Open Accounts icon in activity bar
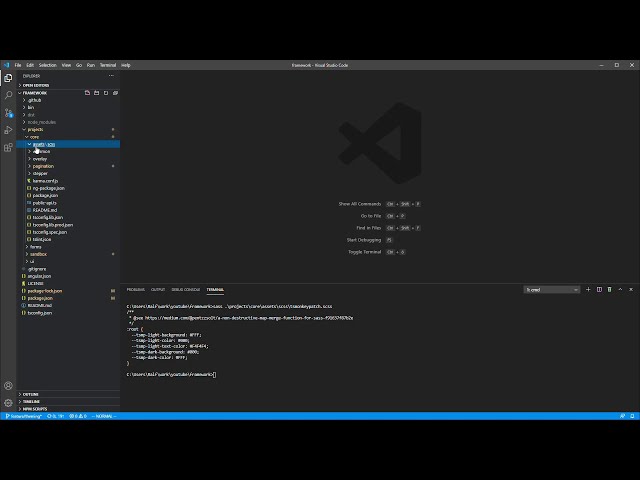The image size is (640, 480). [x=8, y=386]
